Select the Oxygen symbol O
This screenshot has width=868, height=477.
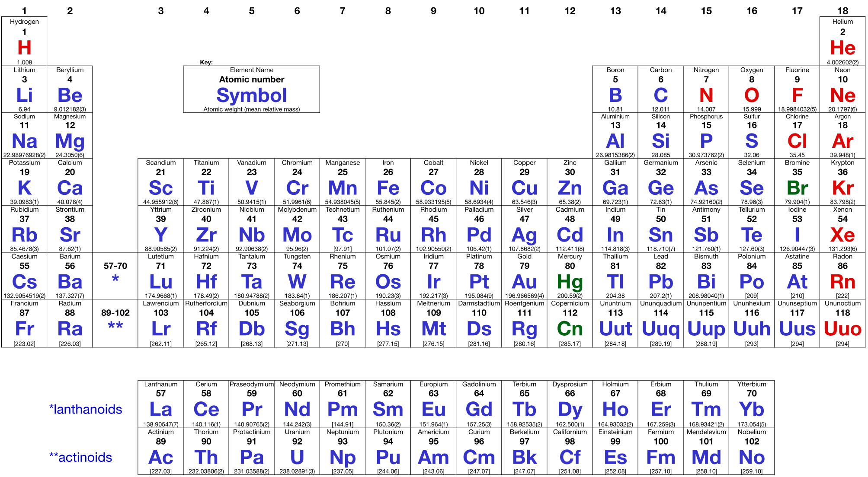click(751, 95)
